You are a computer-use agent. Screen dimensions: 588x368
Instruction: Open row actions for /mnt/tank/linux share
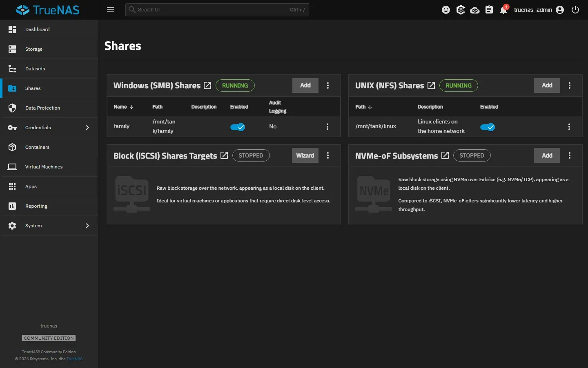click(x=569, y=127)
